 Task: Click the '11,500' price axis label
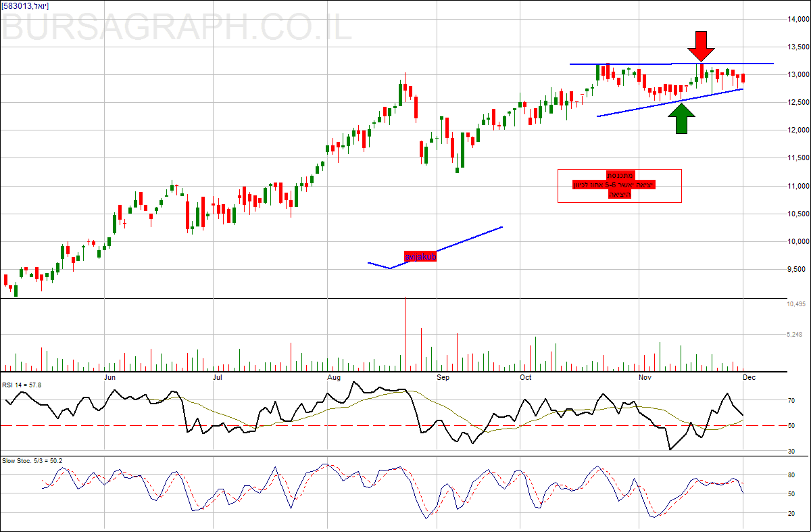[x=798, y=158]
